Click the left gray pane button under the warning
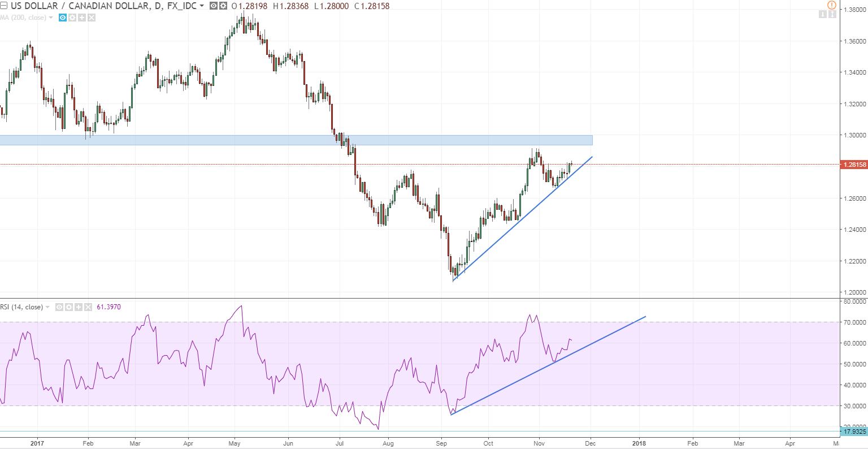 (x=823, y=14)
